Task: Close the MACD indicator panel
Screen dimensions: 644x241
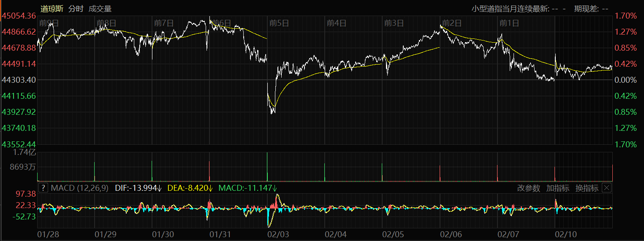Action: (x=606, y=188)
